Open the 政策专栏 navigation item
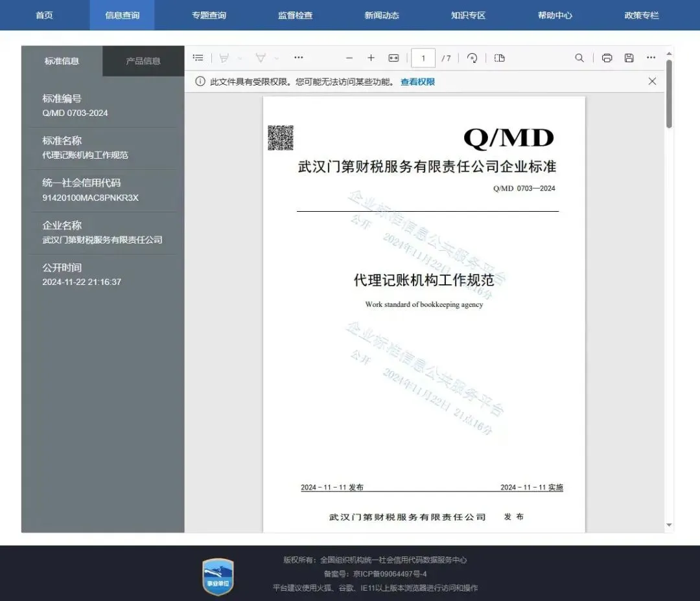Screen dimensions: 700x601 point(642,15)
